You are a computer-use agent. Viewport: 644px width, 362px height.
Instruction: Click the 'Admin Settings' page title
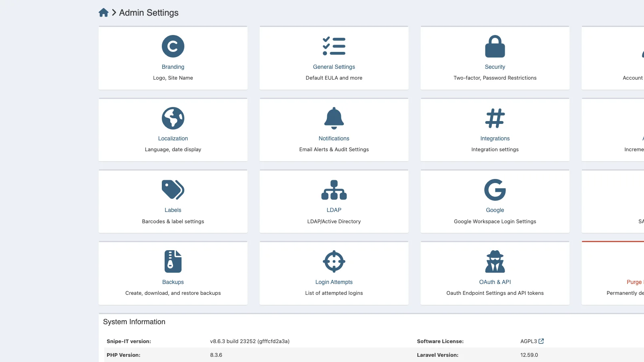coord(149,13)
